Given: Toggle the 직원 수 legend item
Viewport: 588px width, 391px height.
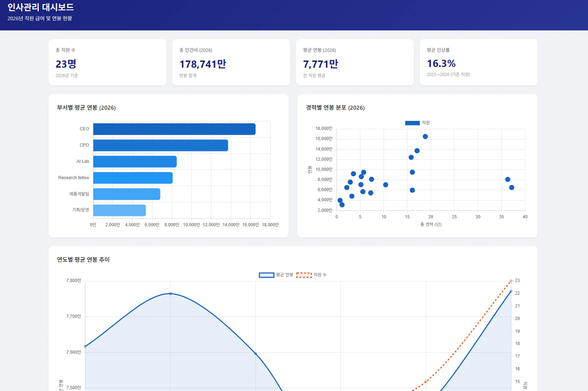Looking at the screenshot, I should tap(311, 275).
